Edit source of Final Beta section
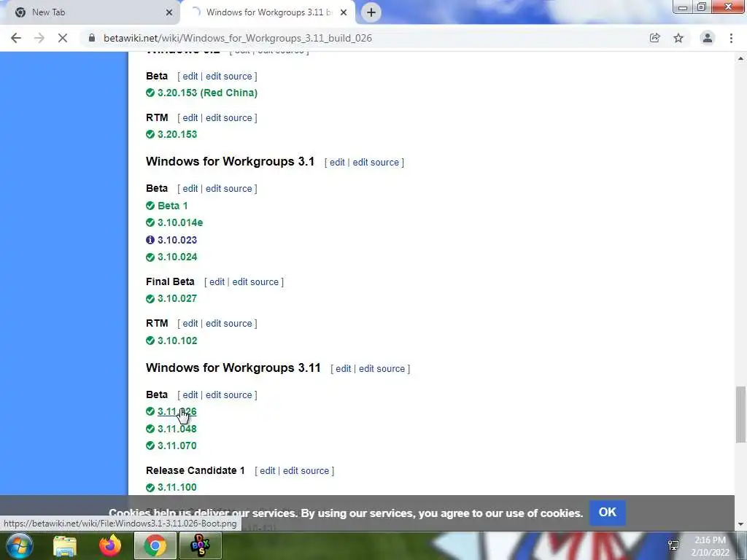 pos(255,282)
